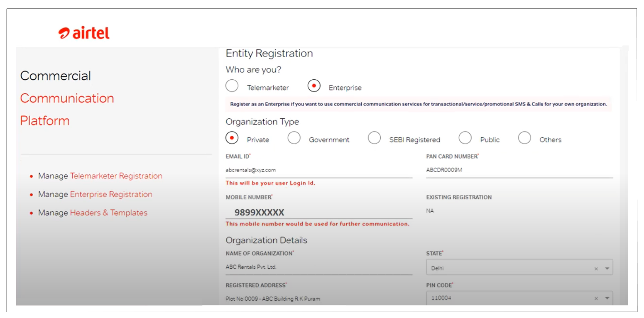The width and height of the screenshot is (644, 318).
Task: Select the Enterprise radio option
Action: [314, 86]
